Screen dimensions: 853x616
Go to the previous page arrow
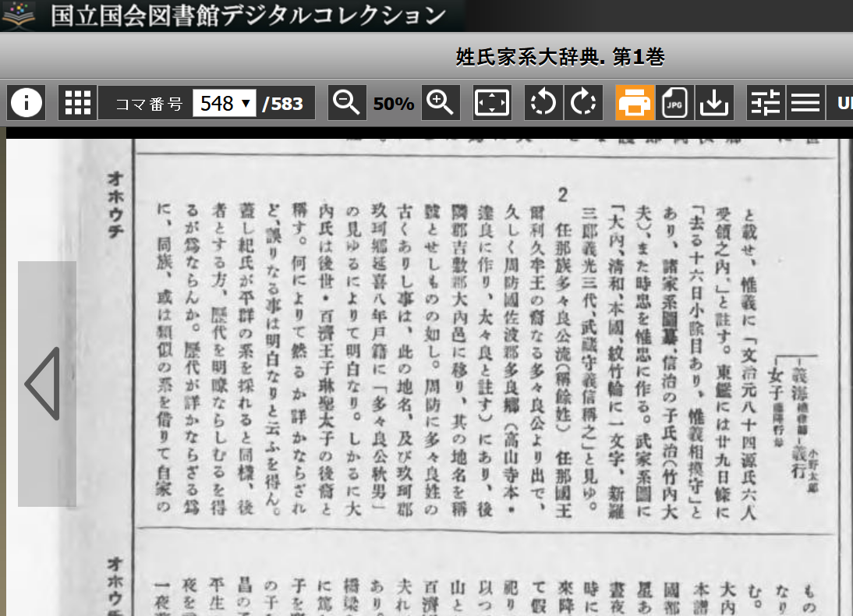coord(44,384)
